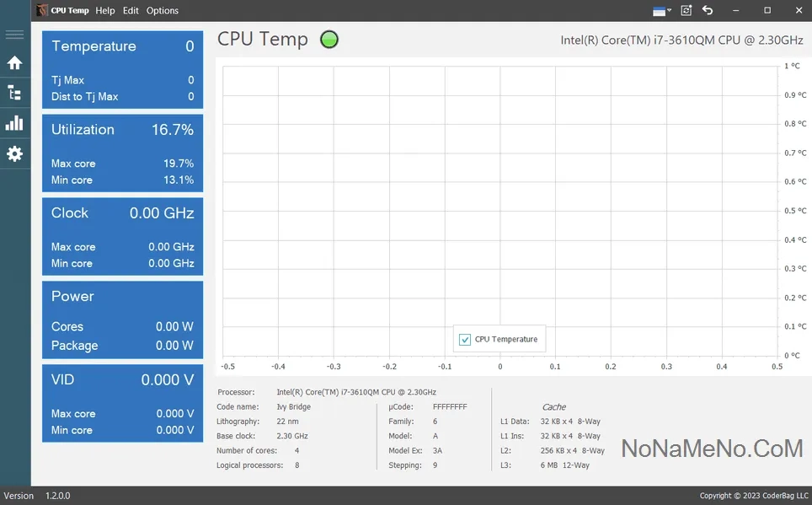Open the Options menu
The width and height of the screenshot is (812, 505).
pyautogui.click(x=163, y=11)
